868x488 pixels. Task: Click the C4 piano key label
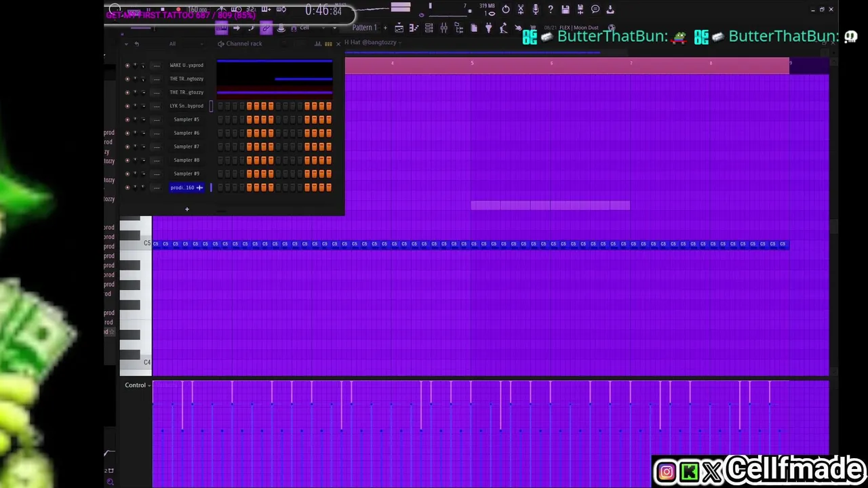click(x=147, y=363)
